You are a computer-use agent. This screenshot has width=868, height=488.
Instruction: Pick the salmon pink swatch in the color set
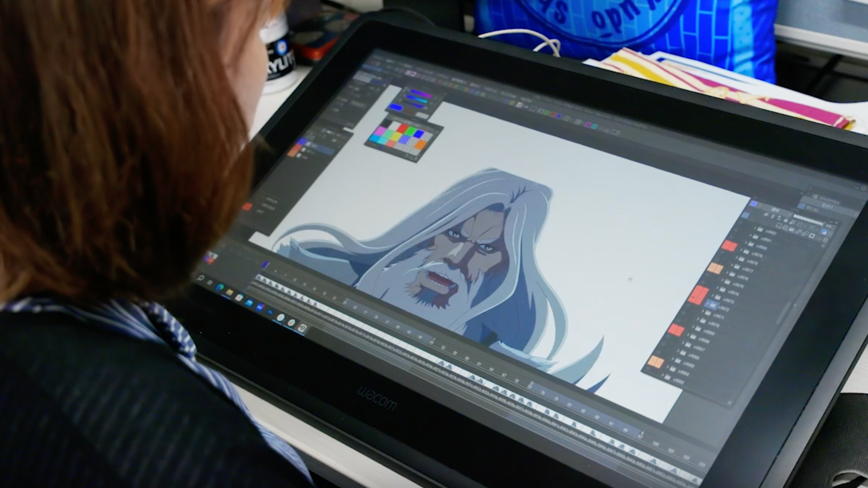pyautogui.click(x=391, y=144)
